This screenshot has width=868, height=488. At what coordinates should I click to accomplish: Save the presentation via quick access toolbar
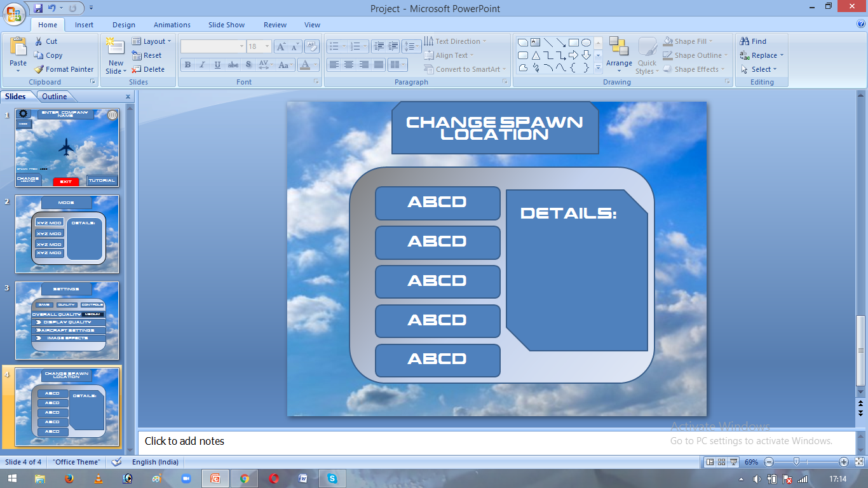38,8
